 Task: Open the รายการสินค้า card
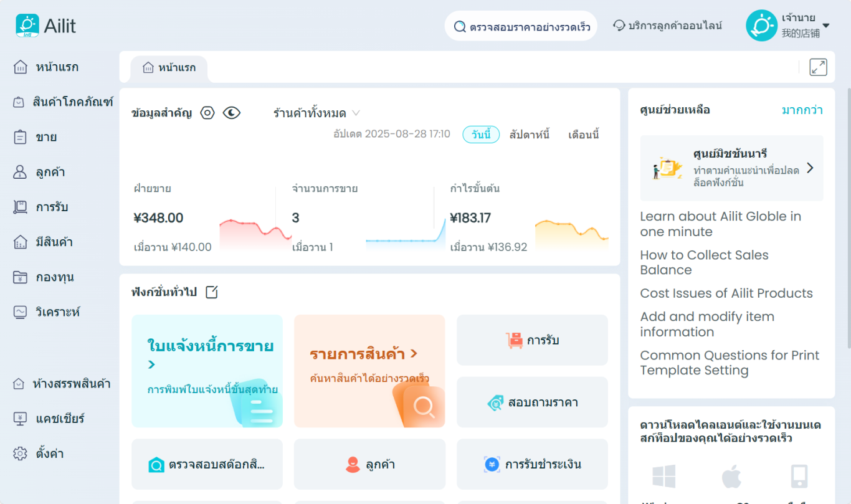(369, 371)
